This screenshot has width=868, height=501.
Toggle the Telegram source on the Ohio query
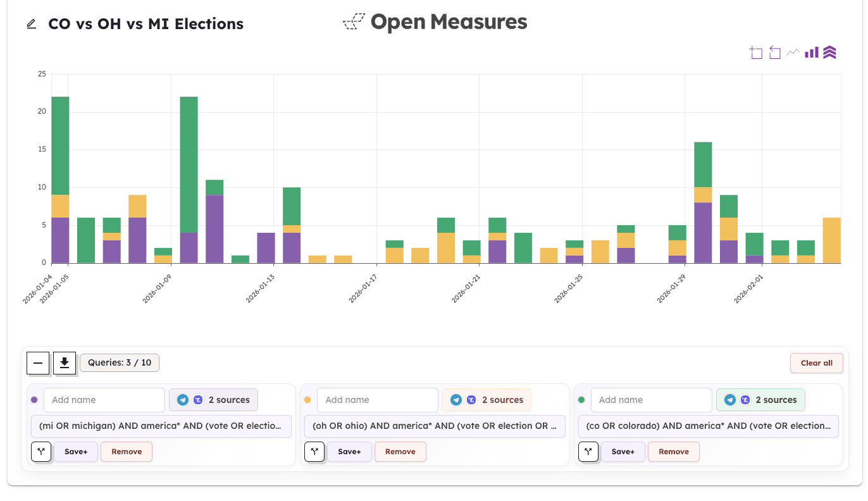[x=456, y=400]
